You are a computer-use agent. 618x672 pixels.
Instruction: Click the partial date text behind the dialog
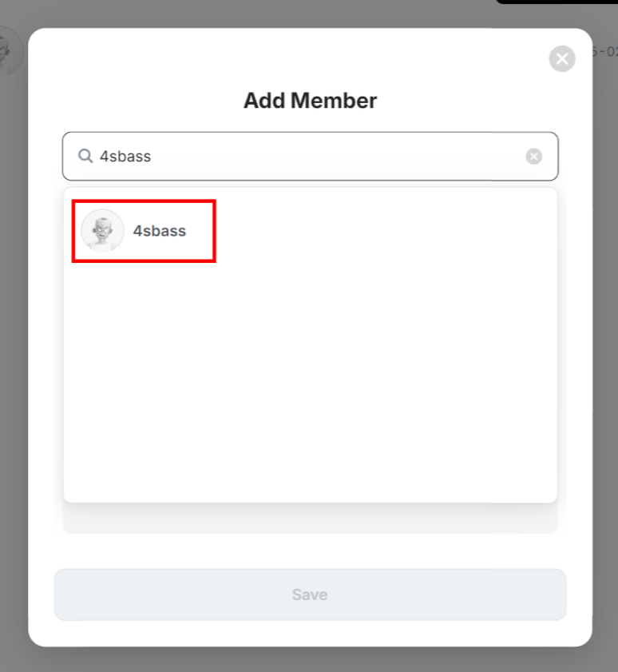click(x=605, y=51)
